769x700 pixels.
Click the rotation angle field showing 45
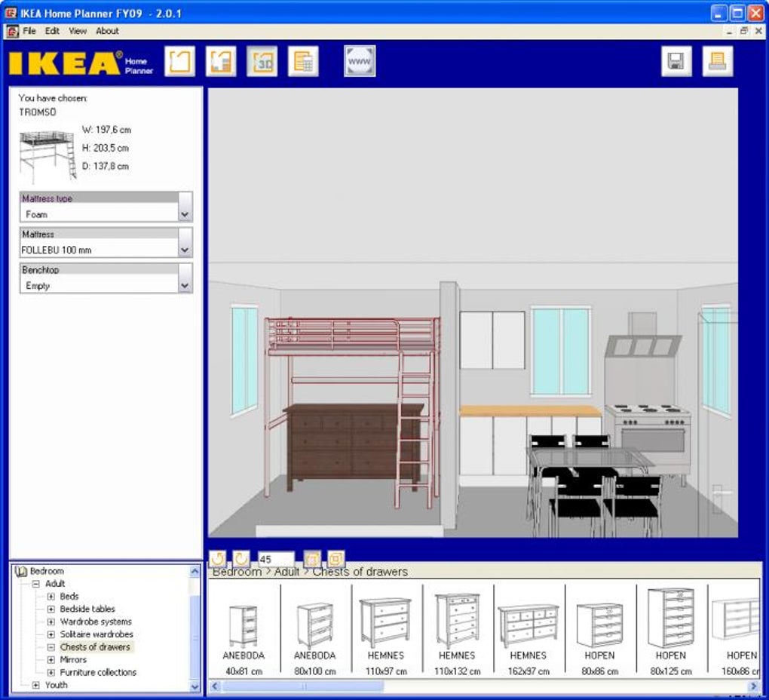(276, 559)
